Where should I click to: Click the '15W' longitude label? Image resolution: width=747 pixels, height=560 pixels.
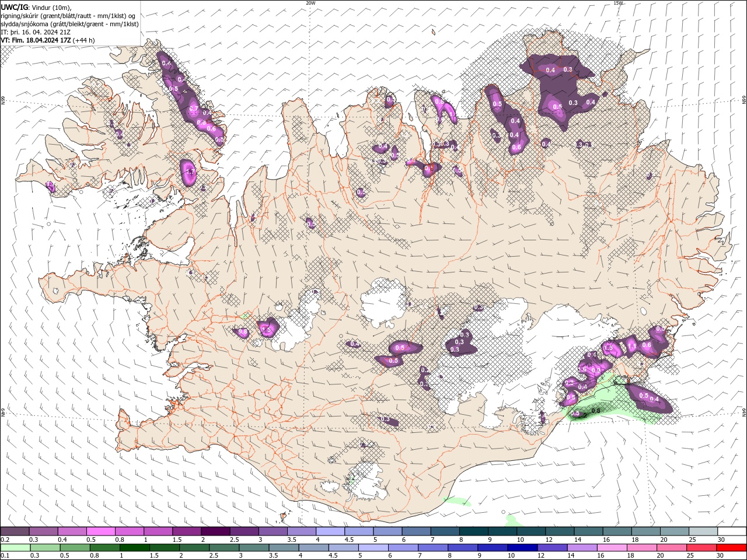tap(617, 3)
